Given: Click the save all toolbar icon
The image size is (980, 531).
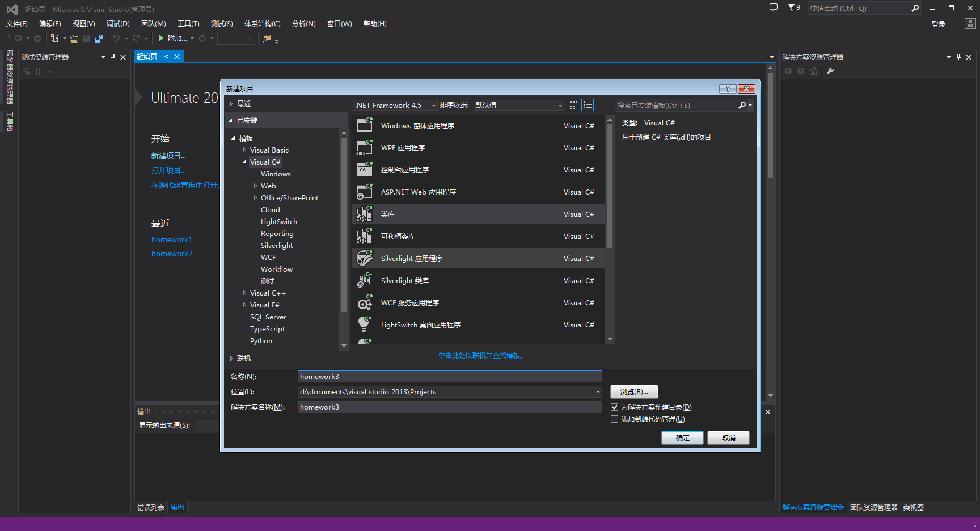Looking at the screenshot, I should pos(99,39).
